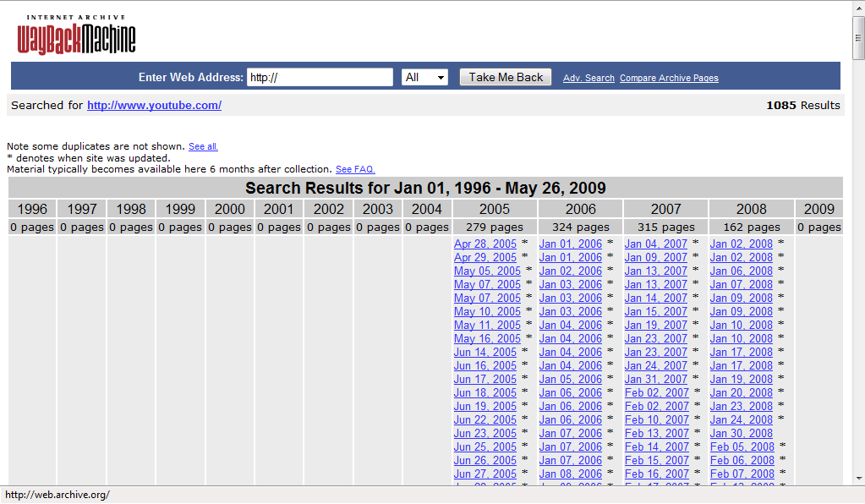Open the All collection dropdown
Viewport: 865px width, 504px height.
tap(424, 77)
